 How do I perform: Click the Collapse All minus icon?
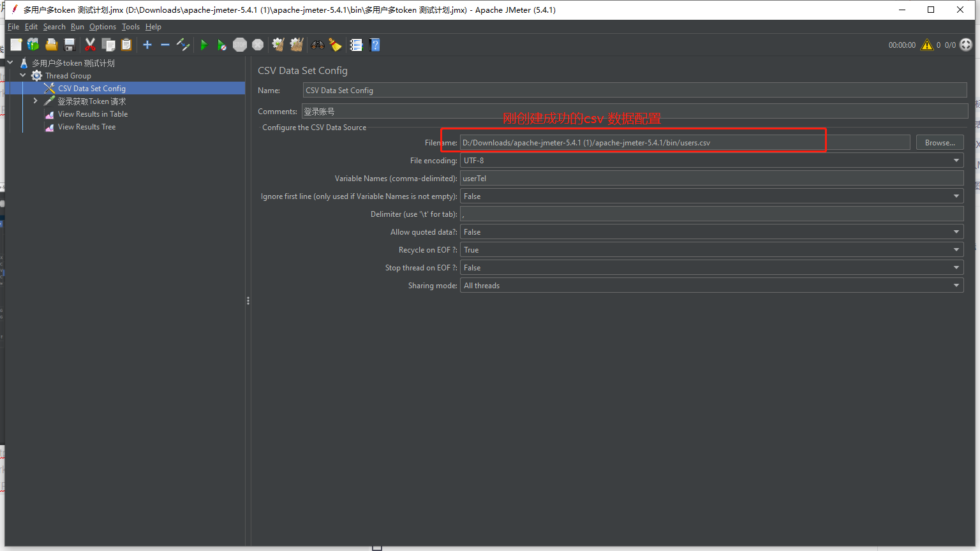click(x=165, y=45)
